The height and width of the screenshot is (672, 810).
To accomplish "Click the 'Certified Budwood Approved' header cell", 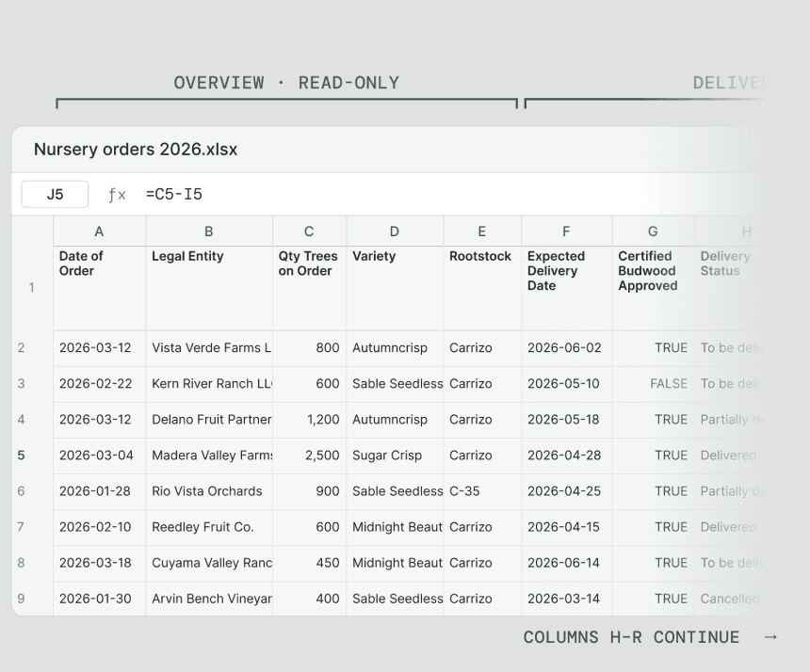I will coord(654,288).
